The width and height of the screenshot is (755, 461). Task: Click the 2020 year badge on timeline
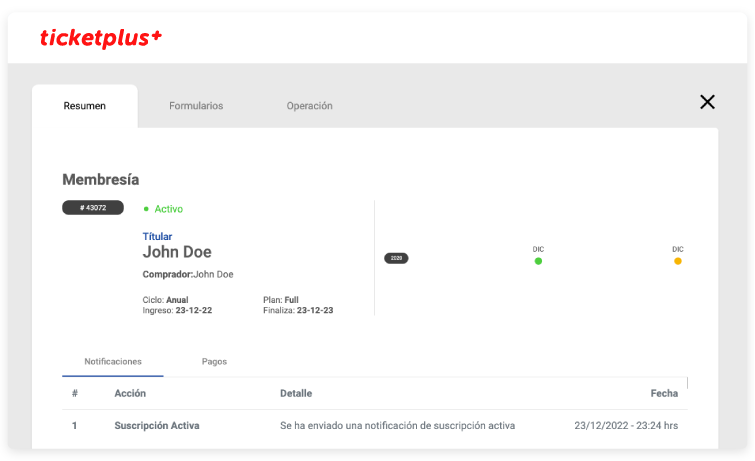click(396, 258)
